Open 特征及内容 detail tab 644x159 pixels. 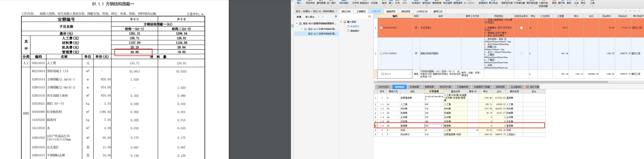pos(445,87)
